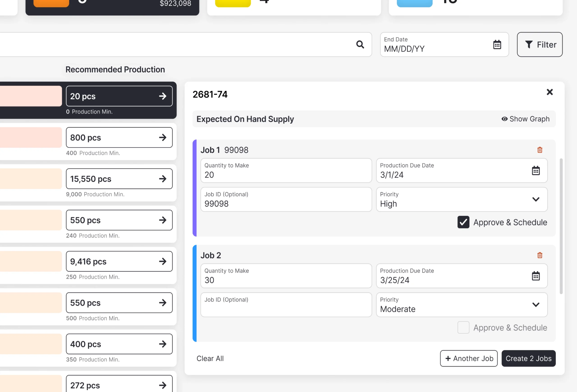Click the blue status color block

click(x=415, y=3)
